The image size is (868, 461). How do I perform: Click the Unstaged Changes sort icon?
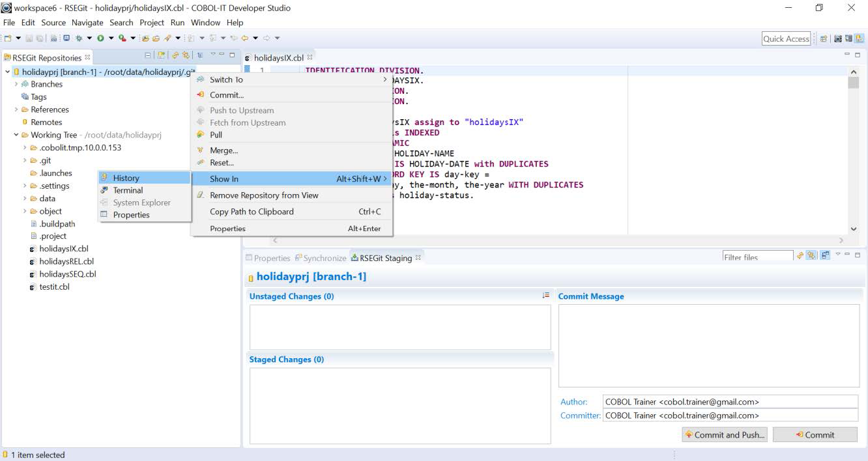click(x=545, y=296)
